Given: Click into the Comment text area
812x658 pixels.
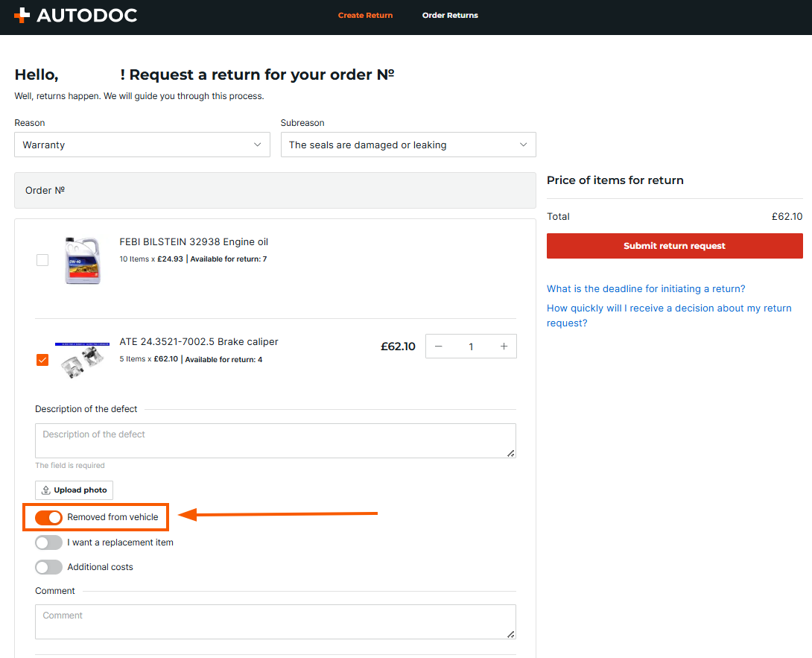Looking at the screenshot, I should (275, 621).
